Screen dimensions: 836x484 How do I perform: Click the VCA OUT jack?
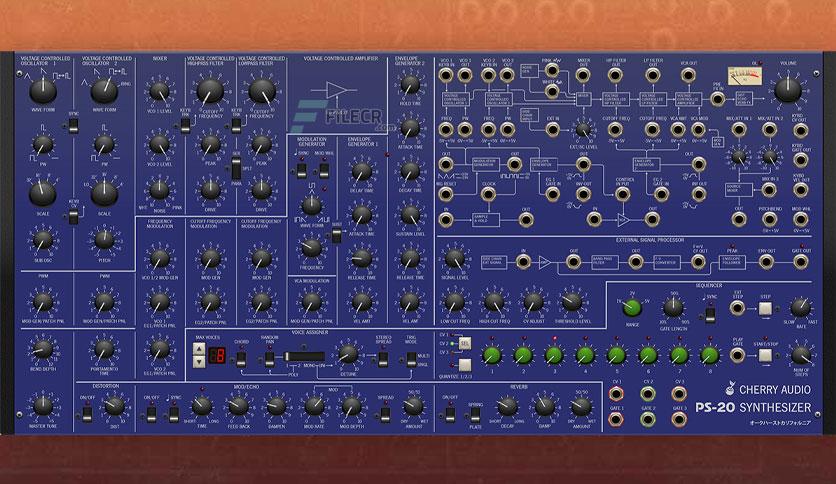click(688, 75)
